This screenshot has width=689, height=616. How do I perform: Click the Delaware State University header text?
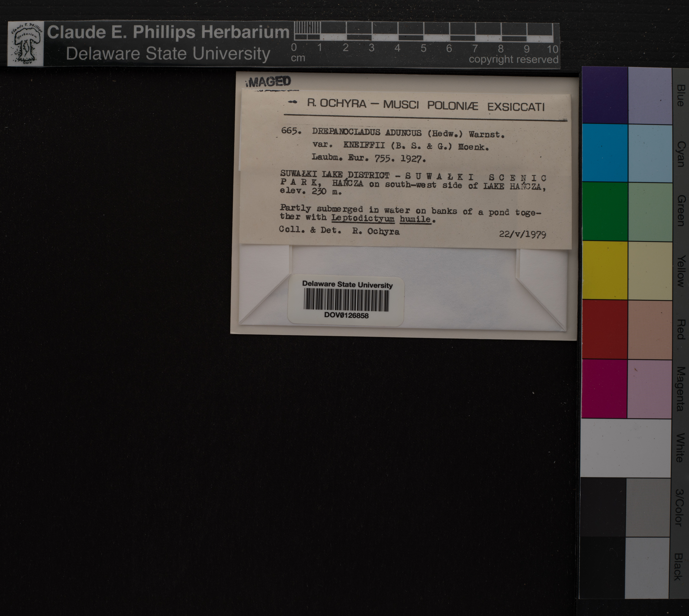168,54
